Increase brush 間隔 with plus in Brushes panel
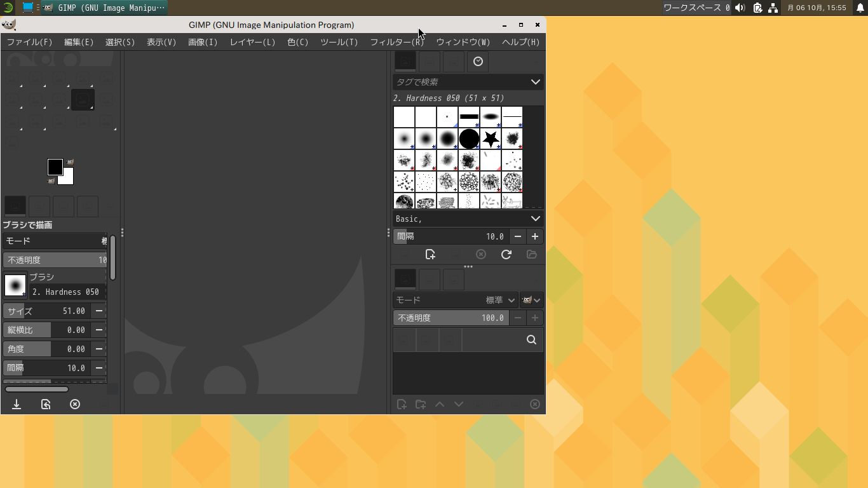Viewport: 868px width, 488px height. pos(535,236)
